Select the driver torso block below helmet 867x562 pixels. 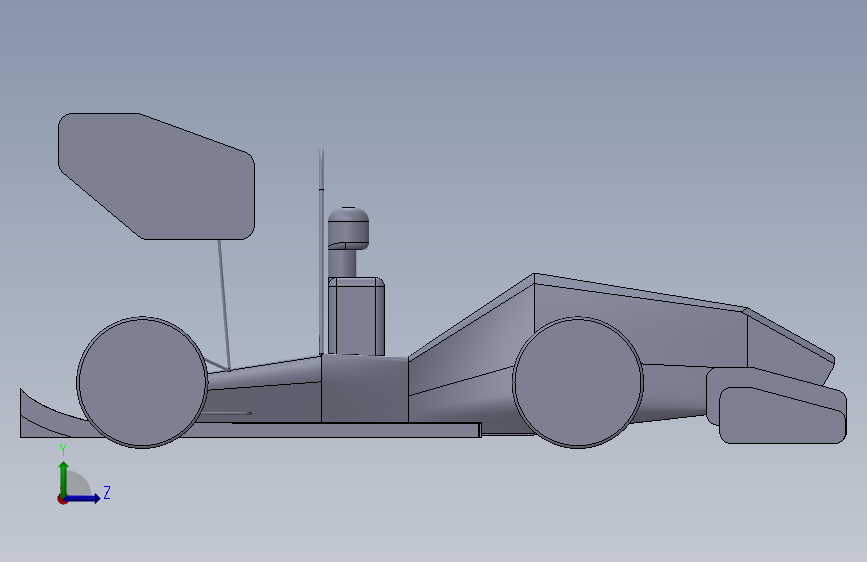[356, 316]
